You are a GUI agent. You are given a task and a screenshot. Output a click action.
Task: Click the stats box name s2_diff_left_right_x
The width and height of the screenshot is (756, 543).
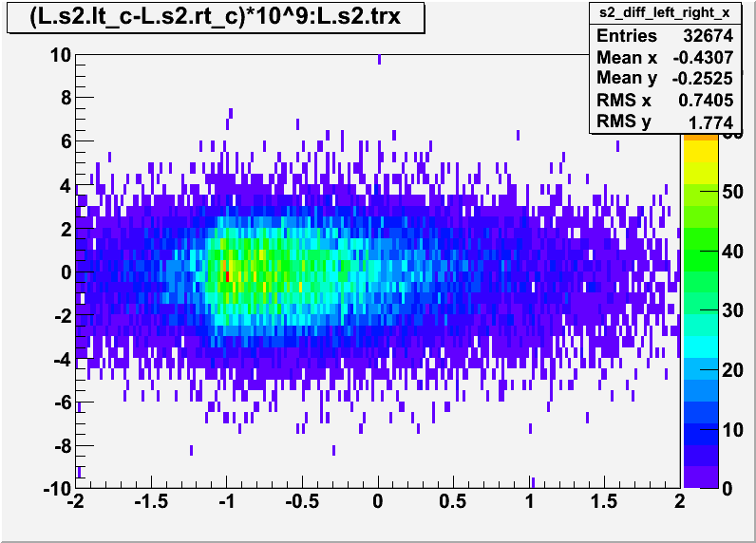[x=665, y=12]
